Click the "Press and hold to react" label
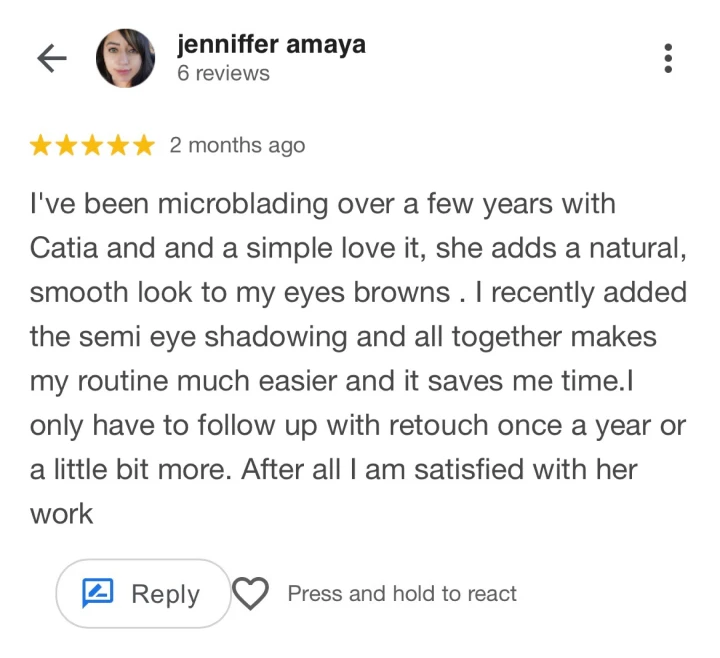The height and width of the screenshot is (658, 720). click(x=402, y=594)
